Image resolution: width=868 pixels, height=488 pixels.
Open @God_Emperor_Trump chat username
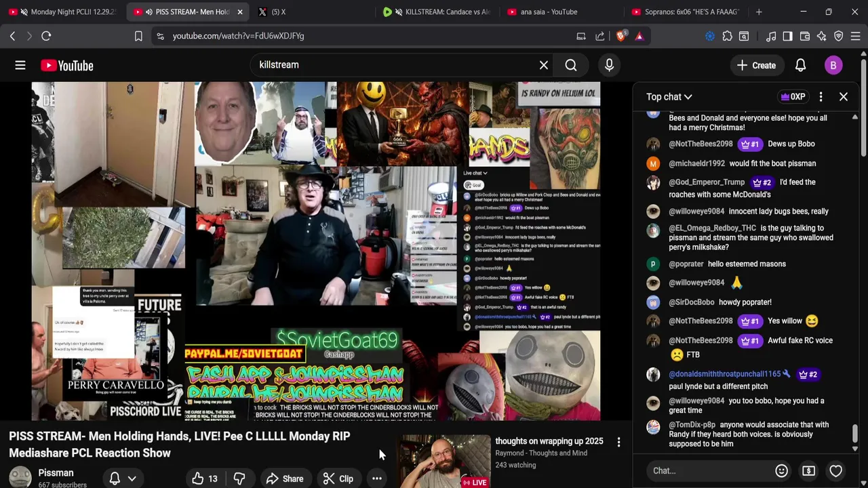pyautogui.click(x=707, y=182)
